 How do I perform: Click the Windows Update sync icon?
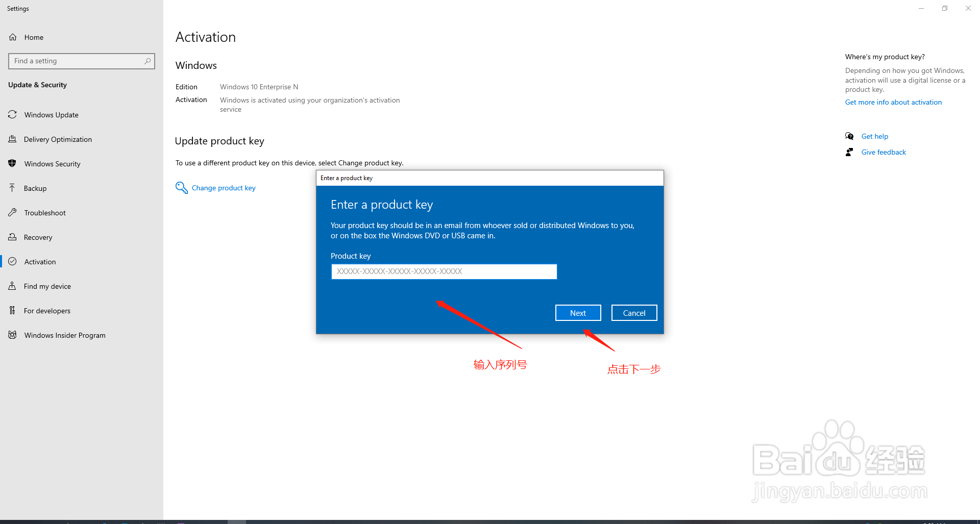click(x=12, y=115)
